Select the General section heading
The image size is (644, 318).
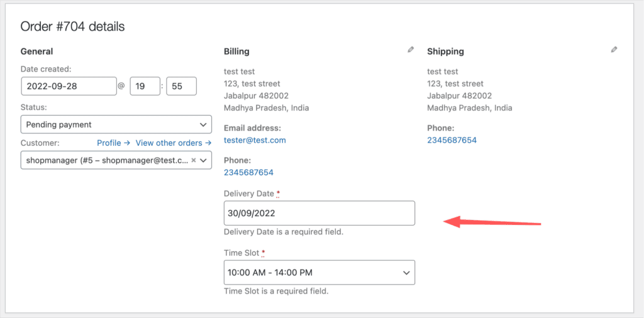tap(36, 52)
